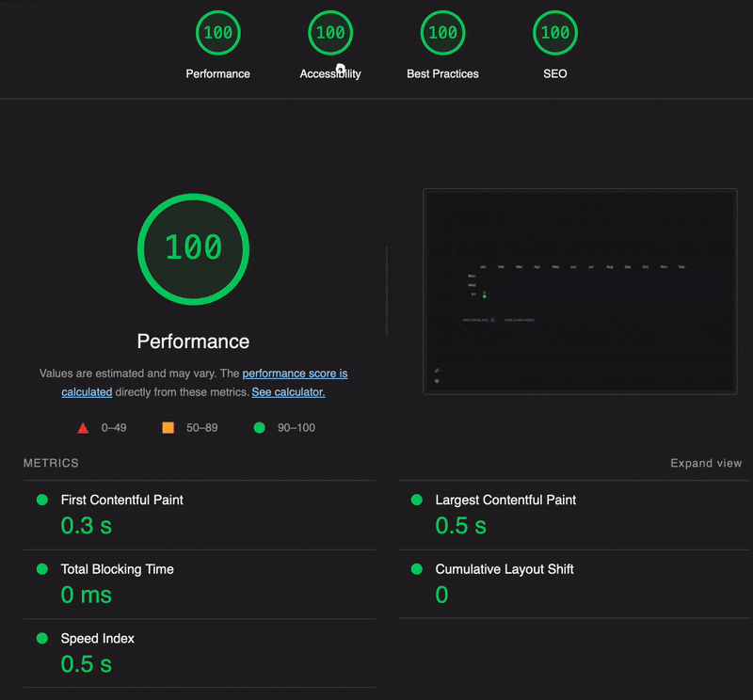Click the red triangle 0–49 legend icon
753x700 pixels.
click(x=83, y=428)
